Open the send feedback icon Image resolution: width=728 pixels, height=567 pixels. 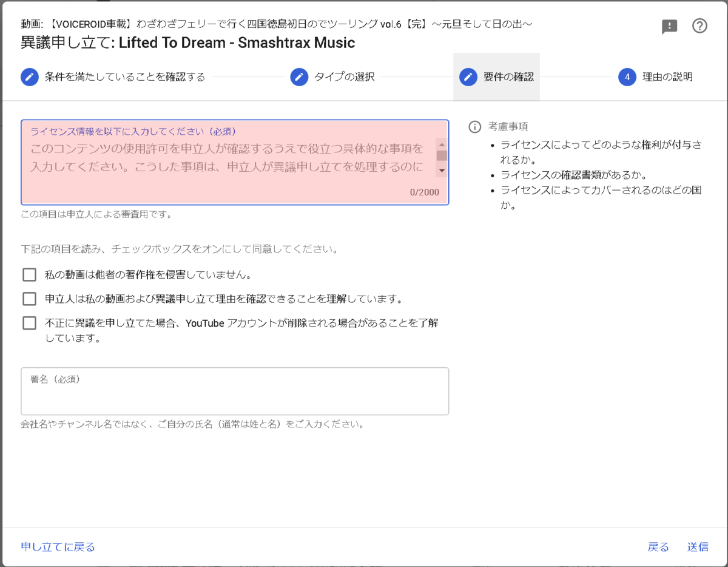(x=669, y=27)
